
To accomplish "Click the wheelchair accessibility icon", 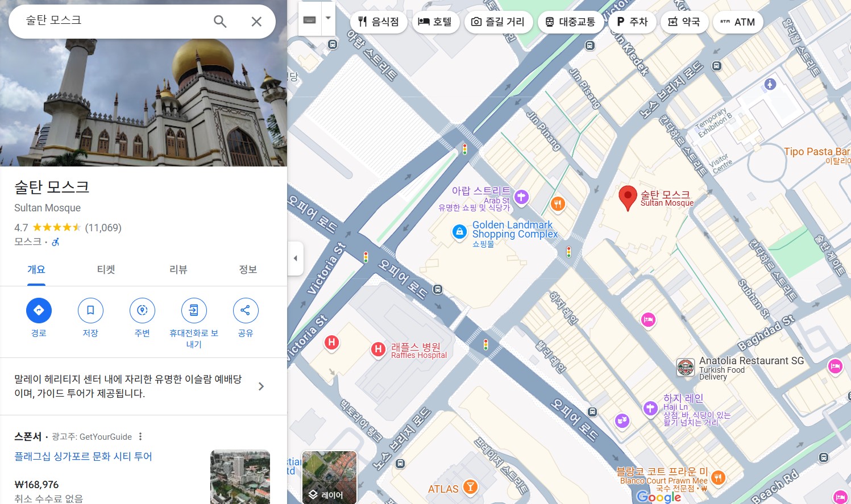I will 56,242.
